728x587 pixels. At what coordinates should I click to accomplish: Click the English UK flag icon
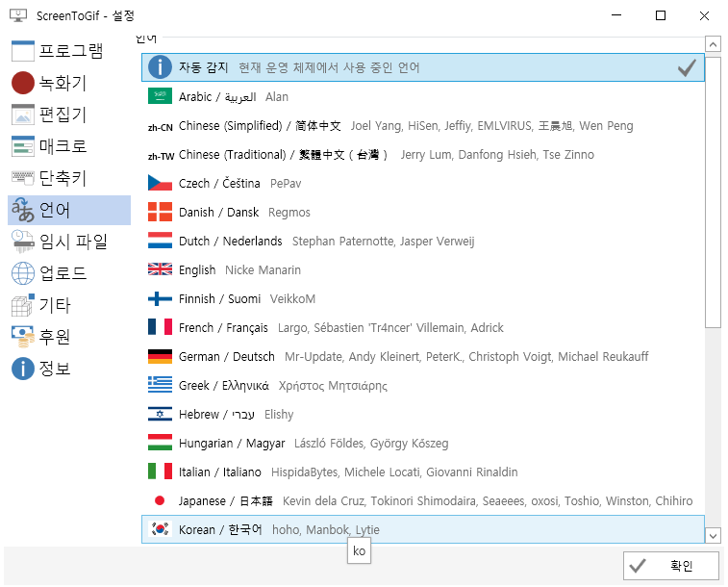coord(161,268)
